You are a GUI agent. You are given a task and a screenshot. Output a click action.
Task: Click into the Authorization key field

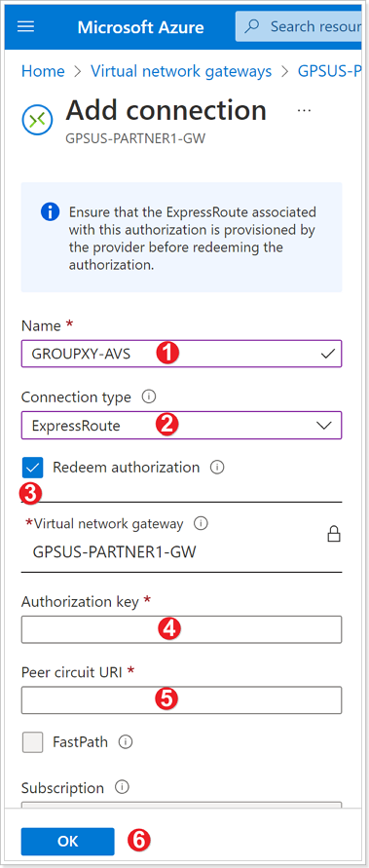click(x=181, y=629)
